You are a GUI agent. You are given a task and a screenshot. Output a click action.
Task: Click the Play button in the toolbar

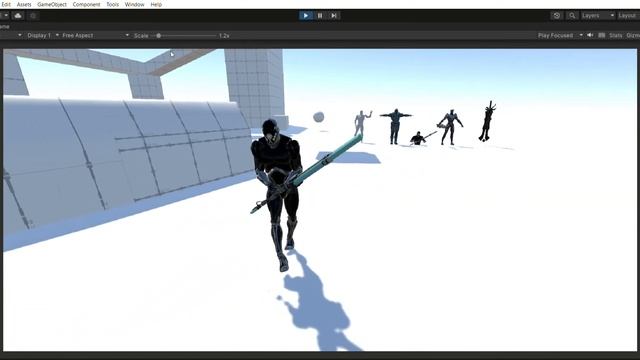[x=305, y=16]
